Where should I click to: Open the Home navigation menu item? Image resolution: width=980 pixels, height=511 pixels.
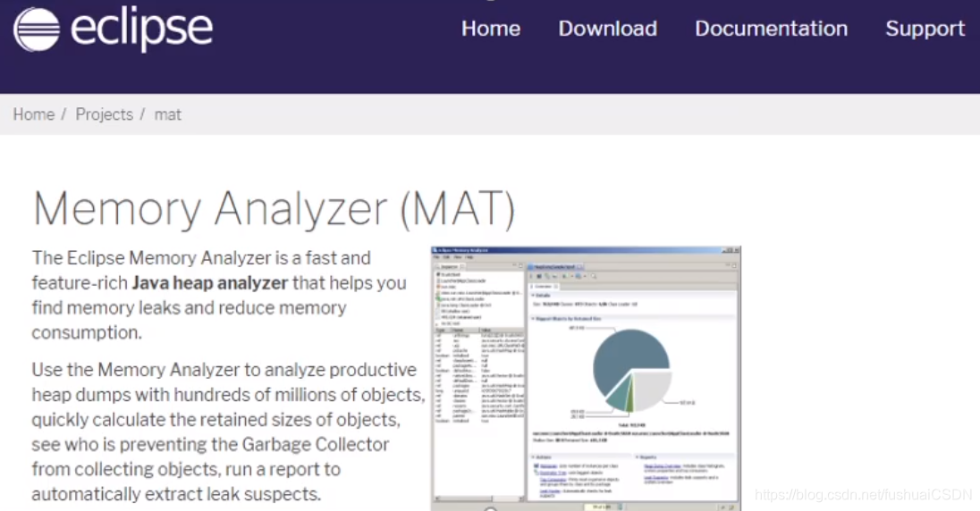pyautogui.click(x=491, y=29)
